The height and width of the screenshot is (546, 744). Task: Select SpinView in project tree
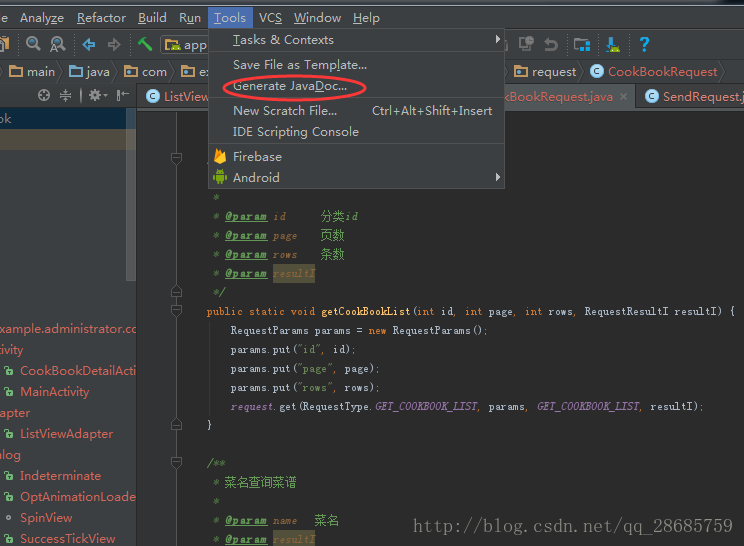tap(37, 518)
